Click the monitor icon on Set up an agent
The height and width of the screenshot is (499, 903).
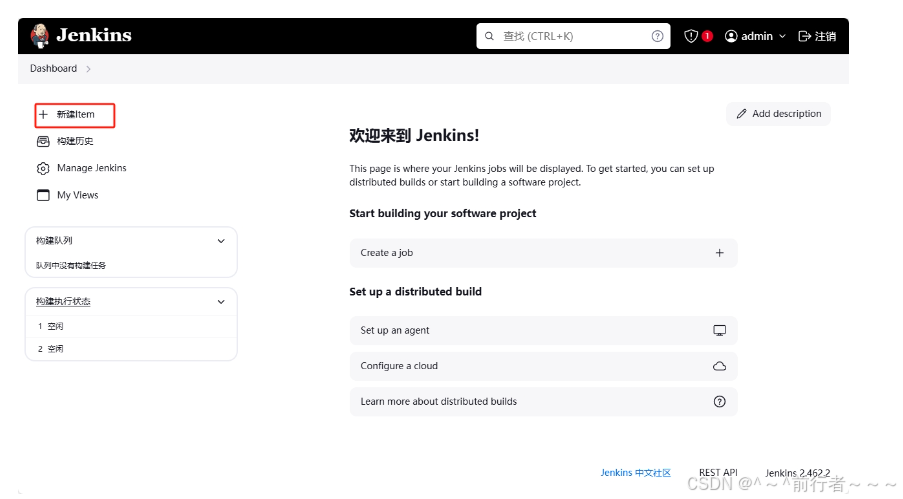click(x=719, y=331)
